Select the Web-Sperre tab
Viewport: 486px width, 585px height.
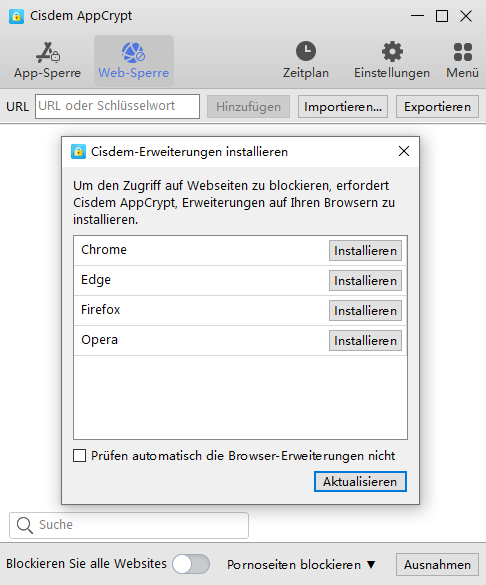pyautogui.click(x=134, y=61)
